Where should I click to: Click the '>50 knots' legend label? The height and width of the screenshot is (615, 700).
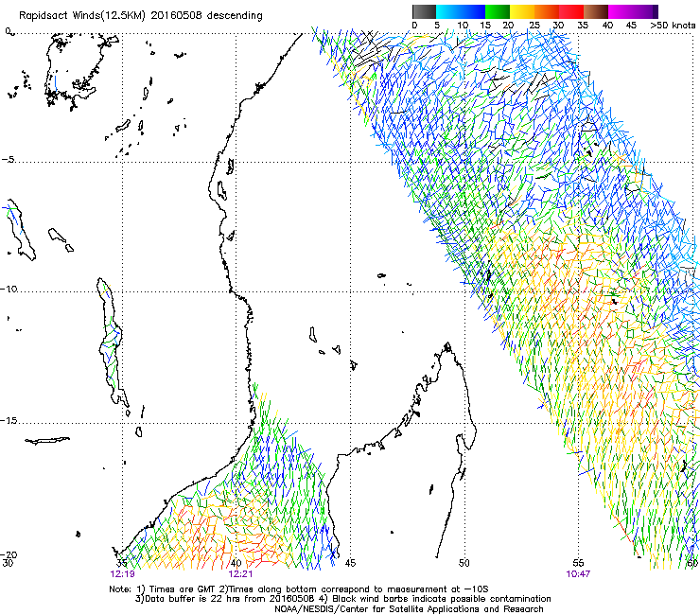[x=673, y=26]
